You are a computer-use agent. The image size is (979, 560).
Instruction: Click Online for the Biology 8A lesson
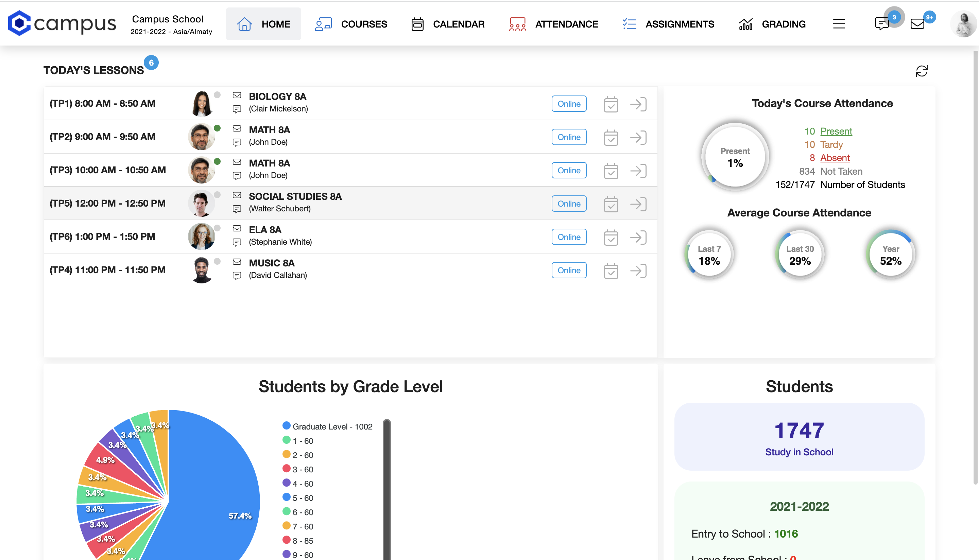[x=569, y=103]
